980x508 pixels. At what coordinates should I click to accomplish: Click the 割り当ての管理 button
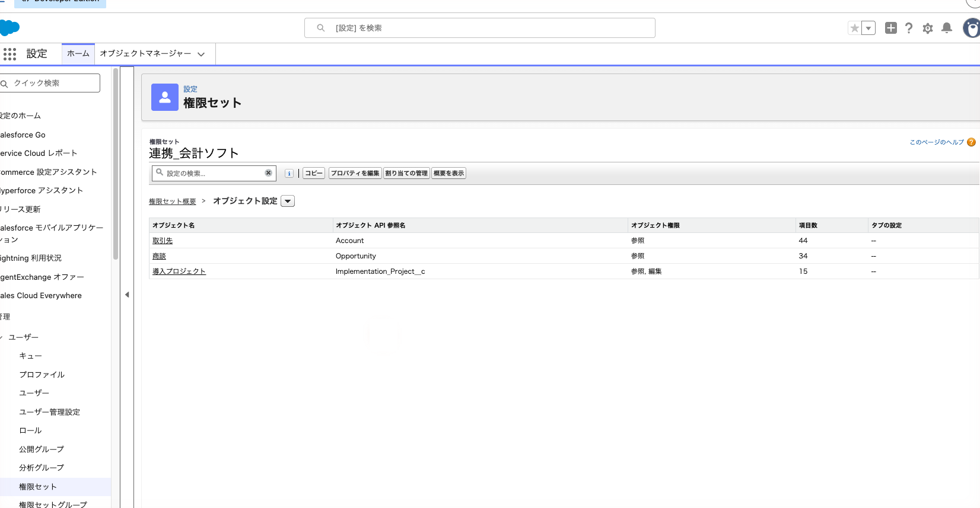tap(406, 173)
